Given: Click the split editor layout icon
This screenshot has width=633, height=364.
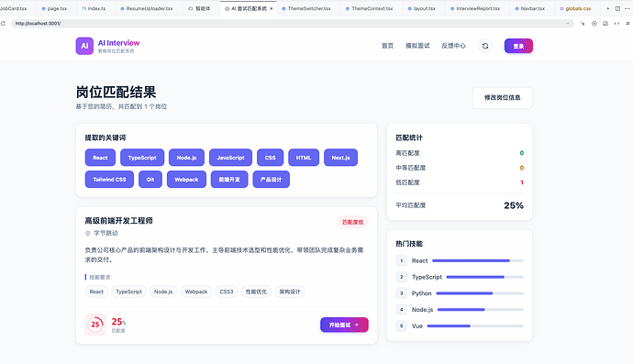Looking at the screenshot, I should coord(617,8).
